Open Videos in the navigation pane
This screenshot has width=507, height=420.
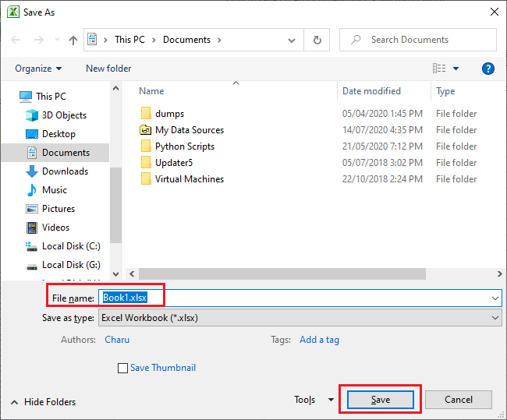[55, 228]
